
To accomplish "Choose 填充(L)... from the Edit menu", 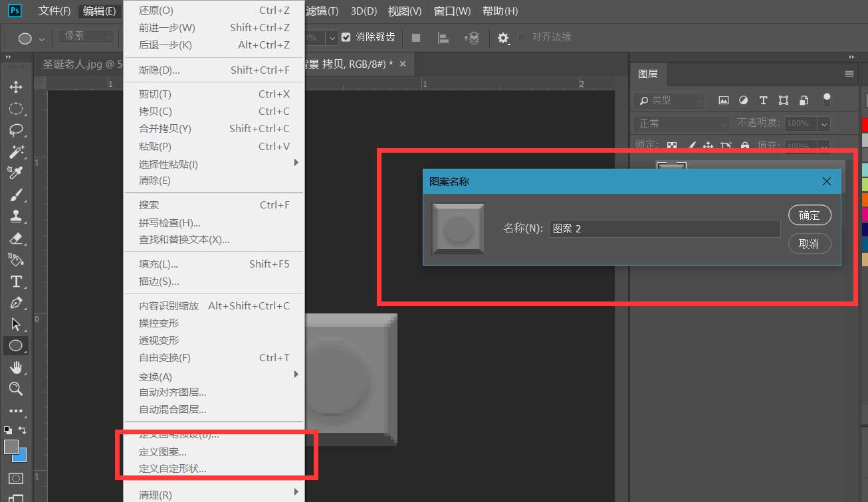I will (214, 264).
